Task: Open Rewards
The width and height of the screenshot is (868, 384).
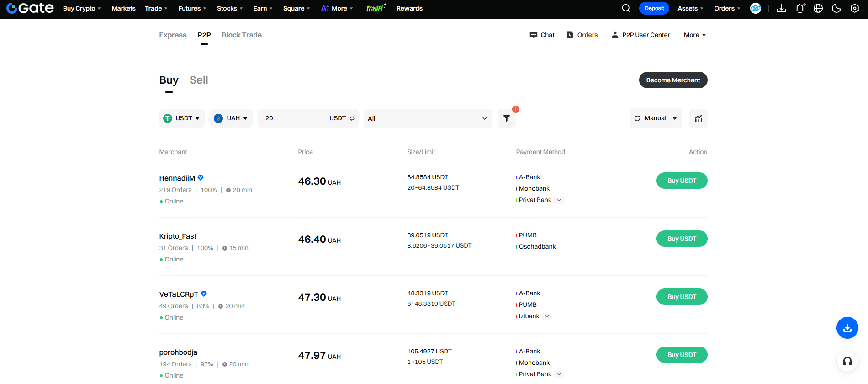Action: (x=409, y=8)
